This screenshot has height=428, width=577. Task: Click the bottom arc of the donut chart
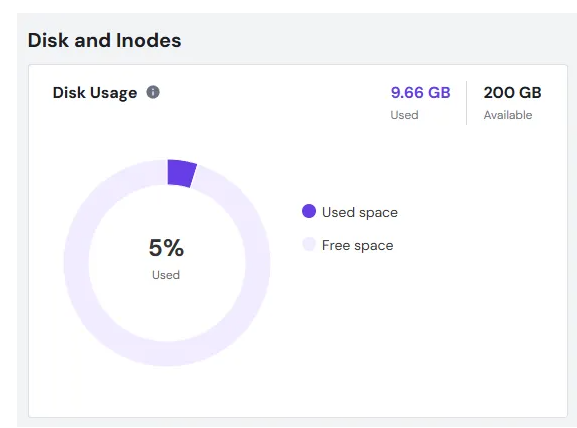[167, 354]
